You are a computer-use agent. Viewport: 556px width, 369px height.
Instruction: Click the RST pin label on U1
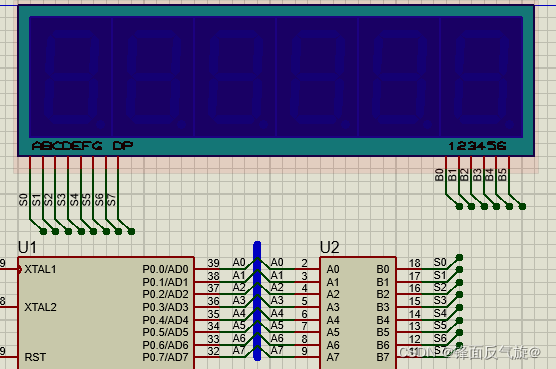35,357
